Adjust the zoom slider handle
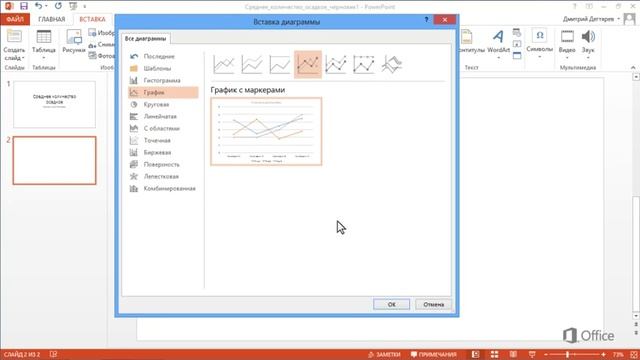 point(568,355)
